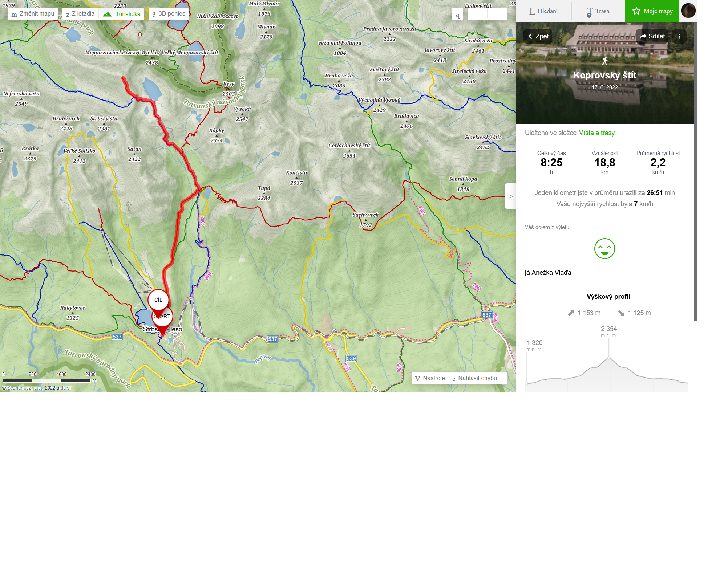Click the user profile avatar
The height and width of the screenshot is (562, 728).
tap(688, 11)
